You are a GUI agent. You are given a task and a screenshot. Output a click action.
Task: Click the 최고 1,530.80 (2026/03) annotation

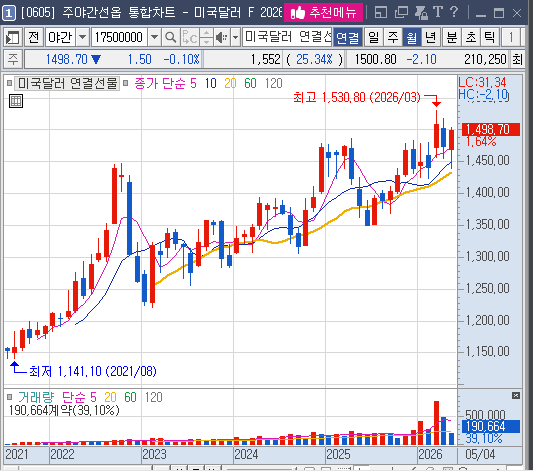[357, 98]
